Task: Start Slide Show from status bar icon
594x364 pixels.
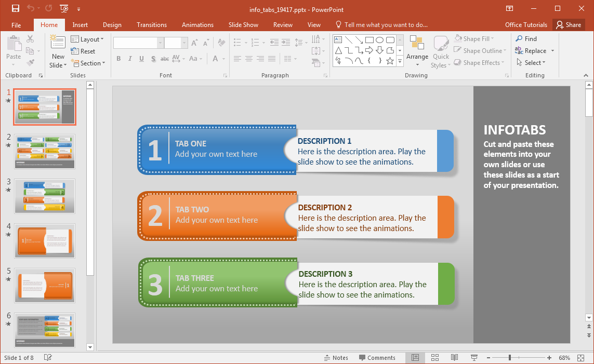Action: [474, 358]
